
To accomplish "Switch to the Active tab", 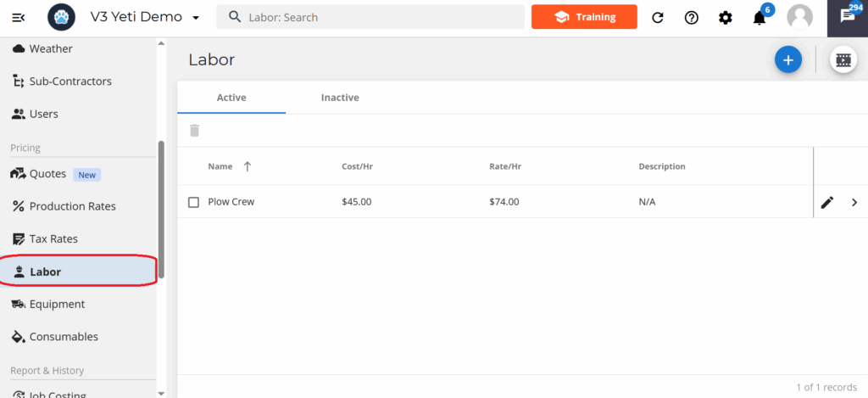I will [231, 98].
